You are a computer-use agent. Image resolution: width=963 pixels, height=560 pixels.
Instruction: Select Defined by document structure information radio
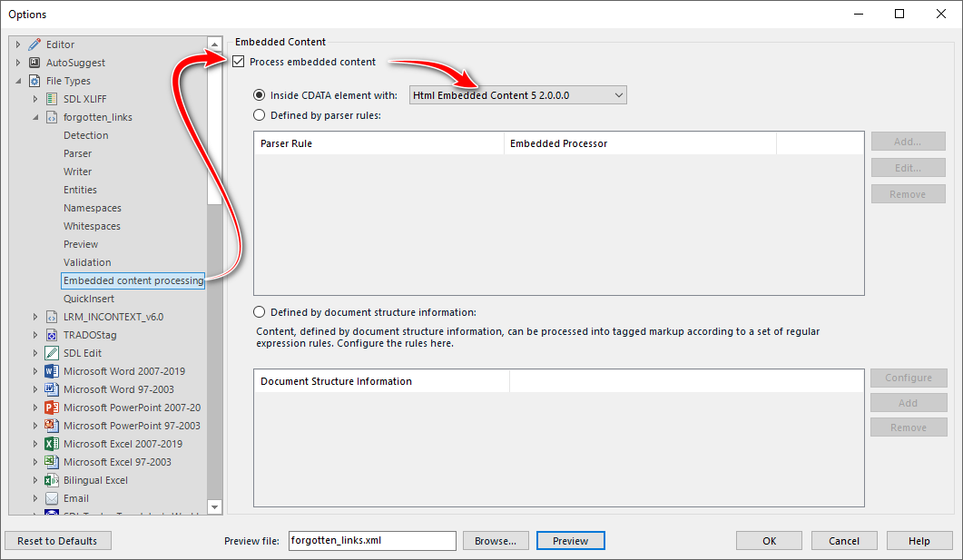tap(260, 312)
